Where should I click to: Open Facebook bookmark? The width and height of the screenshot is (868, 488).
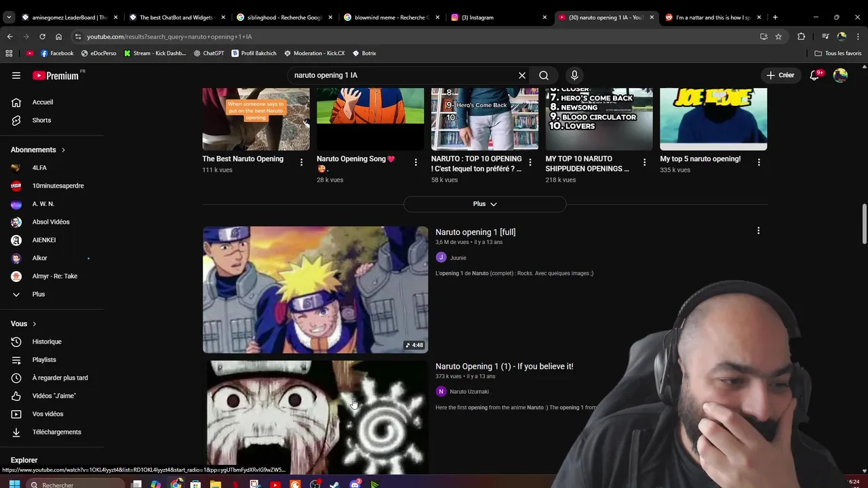[57, 53]
